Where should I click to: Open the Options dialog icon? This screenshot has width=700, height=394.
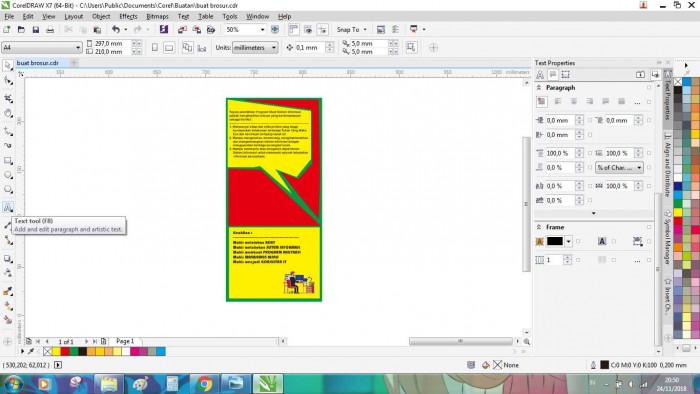395,29
